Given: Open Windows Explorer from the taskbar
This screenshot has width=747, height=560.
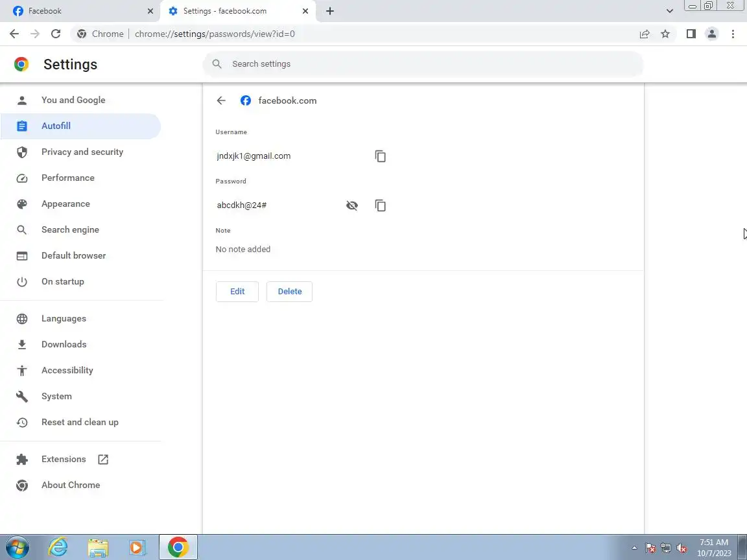Looking at the screenshot, I should [98, 547].
